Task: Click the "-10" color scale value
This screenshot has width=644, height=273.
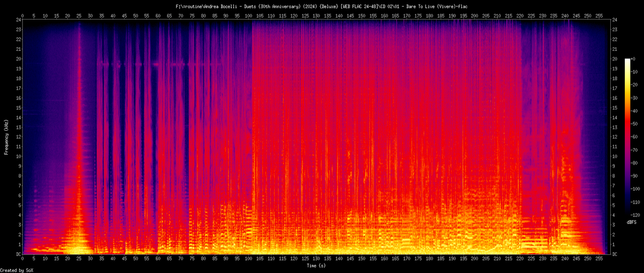Action: pos(635,72)
